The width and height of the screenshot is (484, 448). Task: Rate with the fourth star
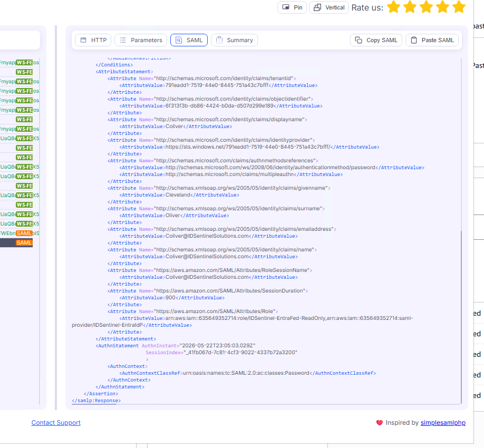[x=443, y=7]
